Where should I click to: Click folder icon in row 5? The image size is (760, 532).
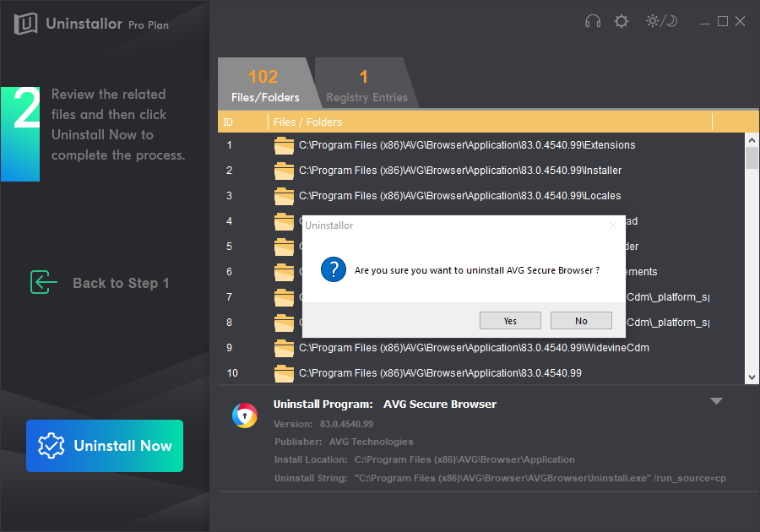coord(284,247)
